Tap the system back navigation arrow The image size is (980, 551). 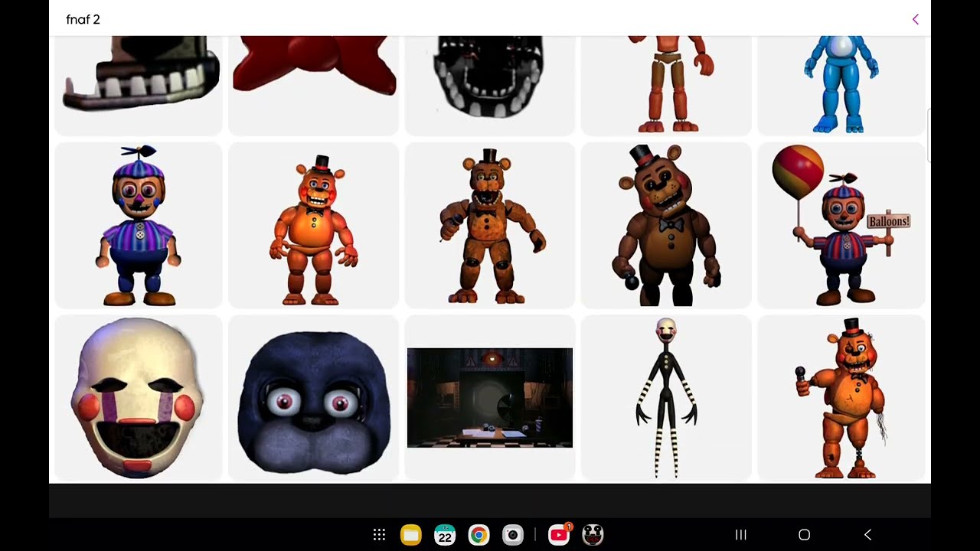pyautogui.click(x=867, y=535)
